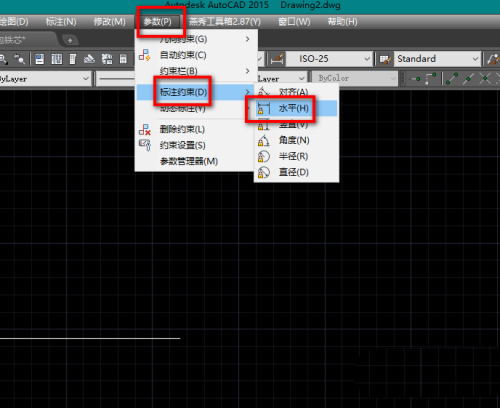Open the linetype dropdown showing a line sample
This screenshot has width=500, height=408.
click(x=115, y=79)
